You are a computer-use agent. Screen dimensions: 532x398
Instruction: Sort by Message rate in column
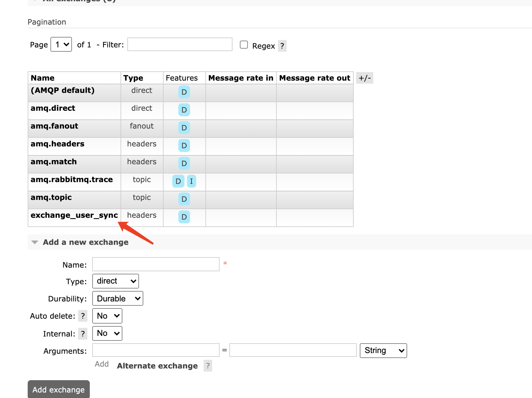pyautogui.click(x=241, y=78)
